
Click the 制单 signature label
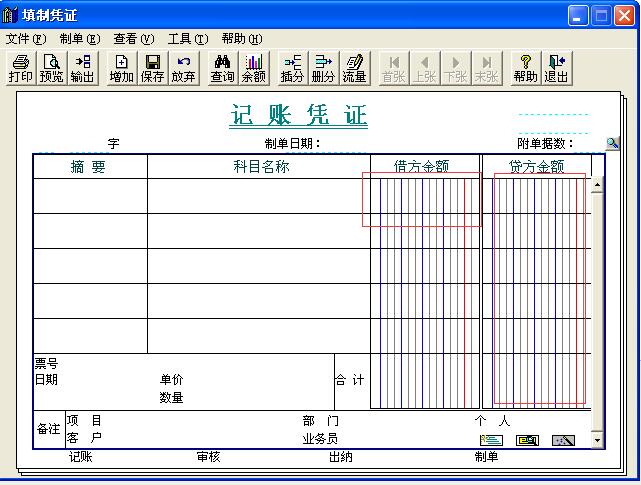coord(486,457)
